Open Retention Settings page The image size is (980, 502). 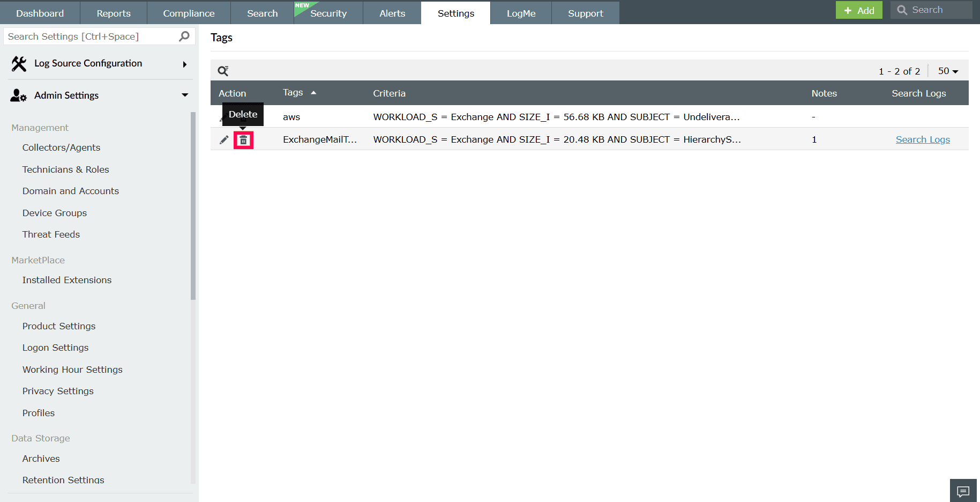(63, 479)
